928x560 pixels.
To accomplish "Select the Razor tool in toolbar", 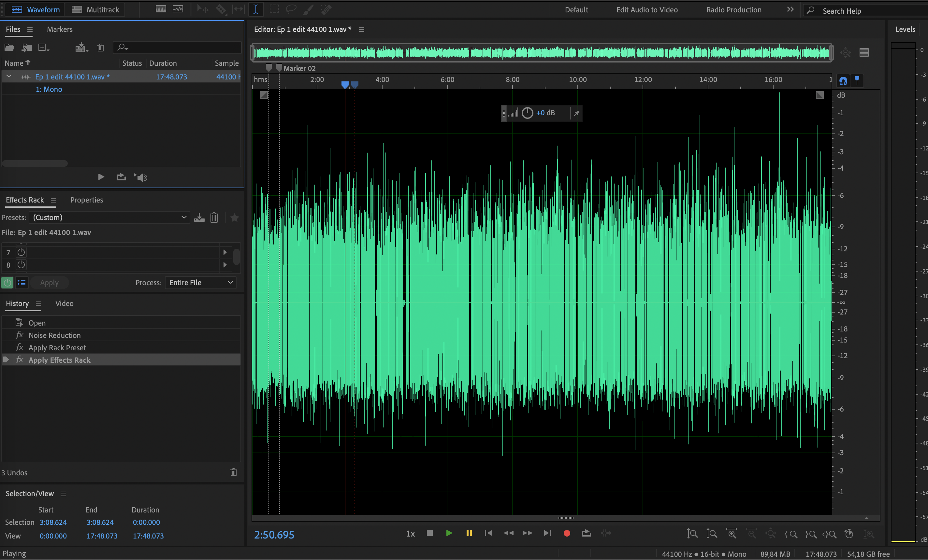I will pyautogui.click(x=221, y=9).
